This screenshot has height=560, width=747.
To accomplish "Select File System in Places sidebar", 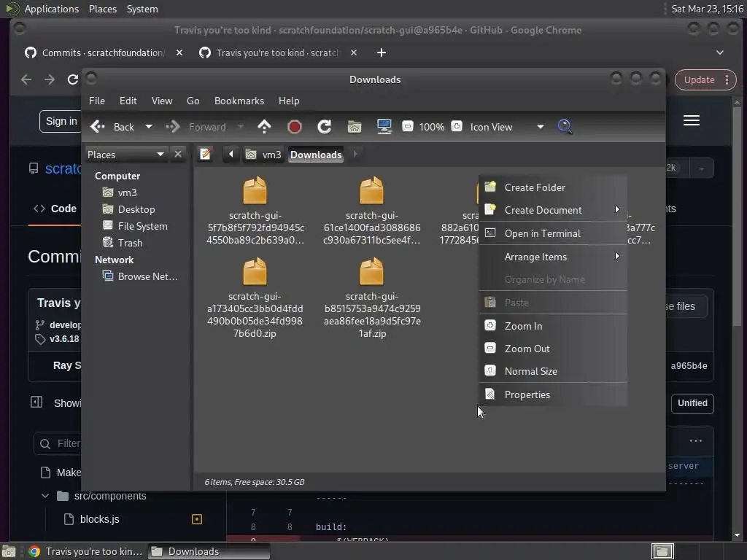I will tap(135, 226).
